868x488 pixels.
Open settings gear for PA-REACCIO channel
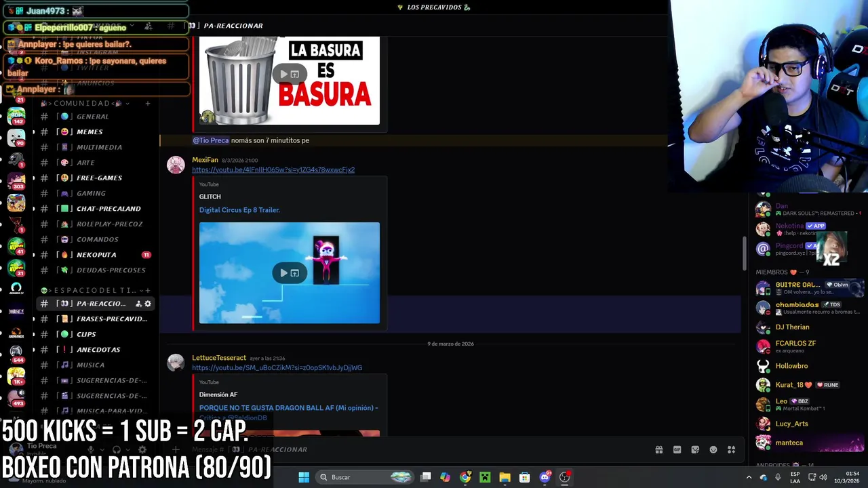coord(148,304)
